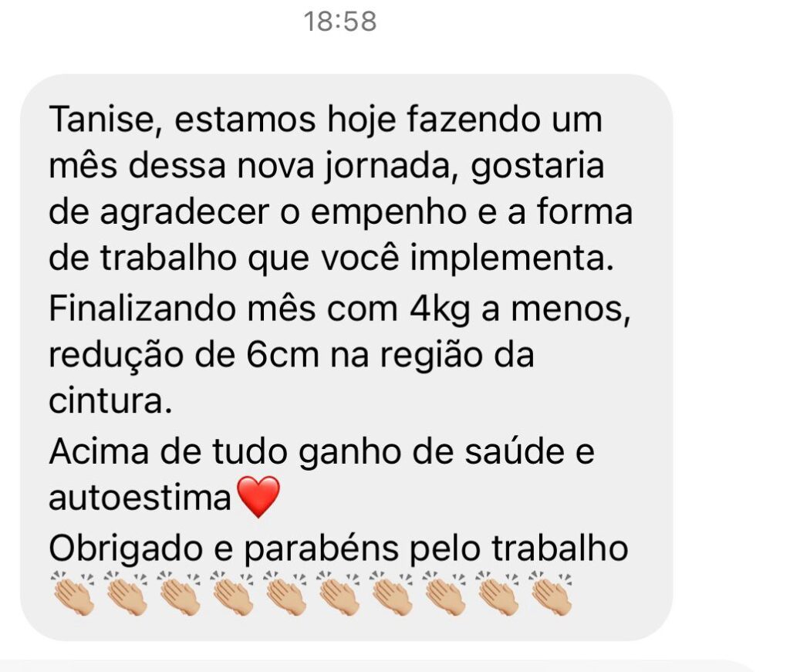This screenshot has width=790, height=672.
Task: Select the word implementa in the message
Action: click(512, 259)
